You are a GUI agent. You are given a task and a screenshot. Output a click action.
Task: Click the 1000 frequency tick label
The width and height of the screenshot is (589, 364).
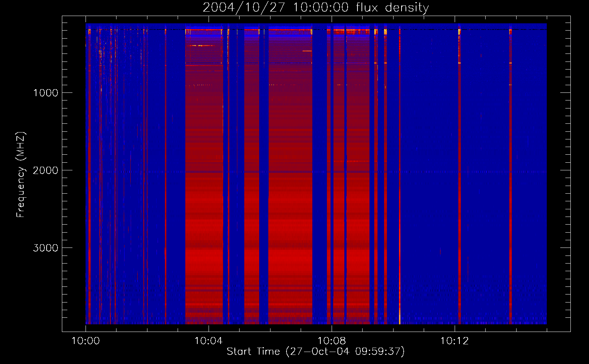[46, 93]
